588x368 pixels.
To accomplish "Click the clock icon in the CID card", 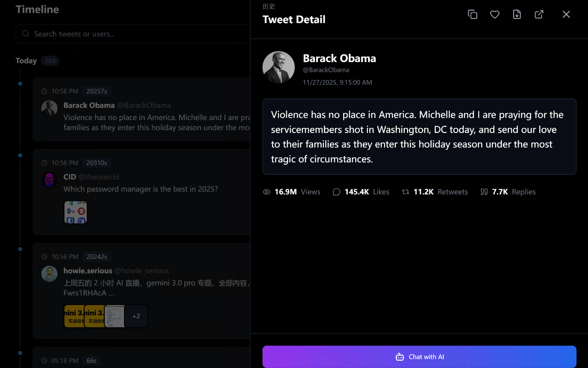I will tap(45, 163).
